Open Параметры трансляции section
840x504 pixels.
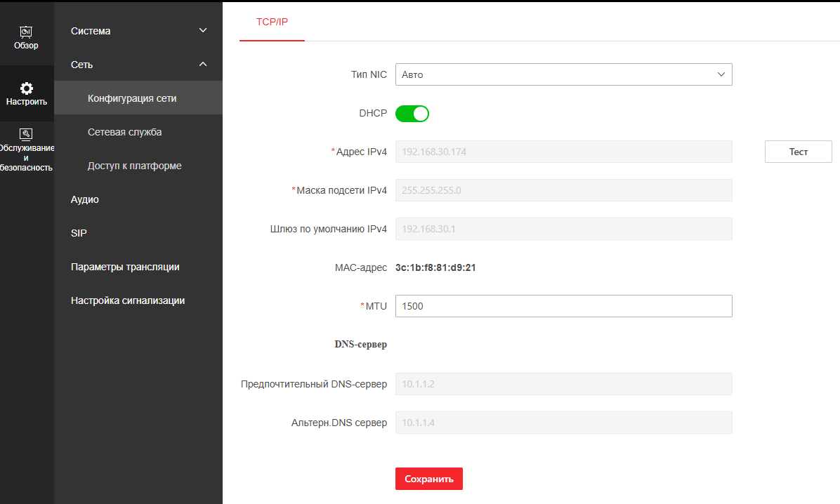point(125,267)
